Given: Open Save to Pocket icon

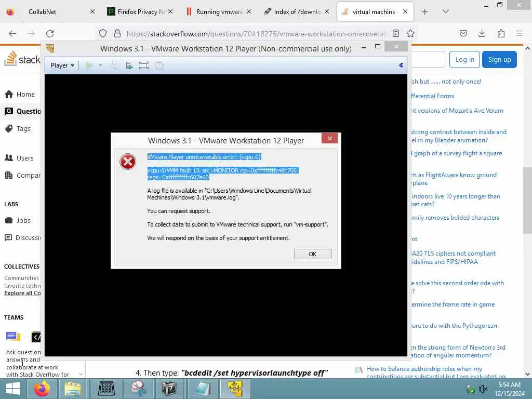Looking at the screenshot, I should (x=463, y=33).
